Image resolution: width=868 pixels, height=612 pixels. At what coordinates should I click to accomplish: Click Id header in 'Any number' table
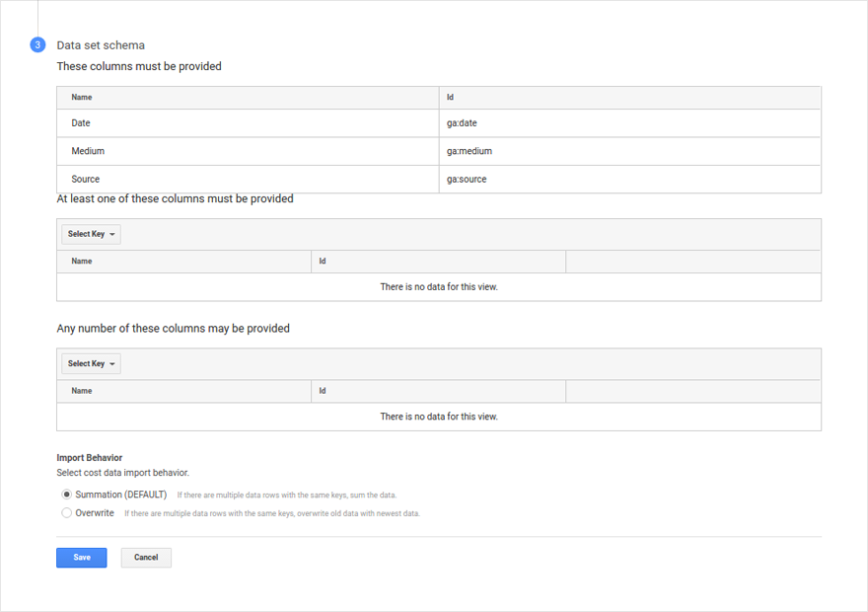click(x=323, y=391)
